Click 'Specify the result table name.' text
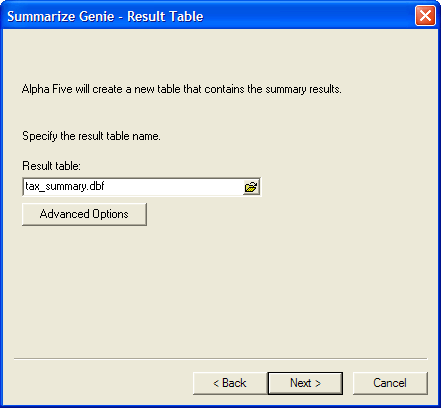 [x=91, y=136]
